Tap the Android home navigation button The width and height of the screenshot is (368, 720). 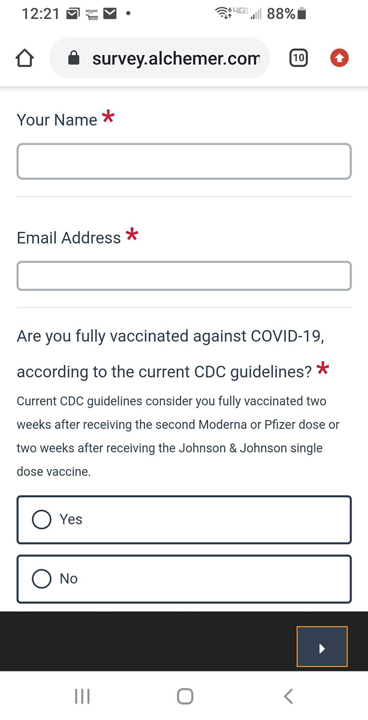point(185,696)
